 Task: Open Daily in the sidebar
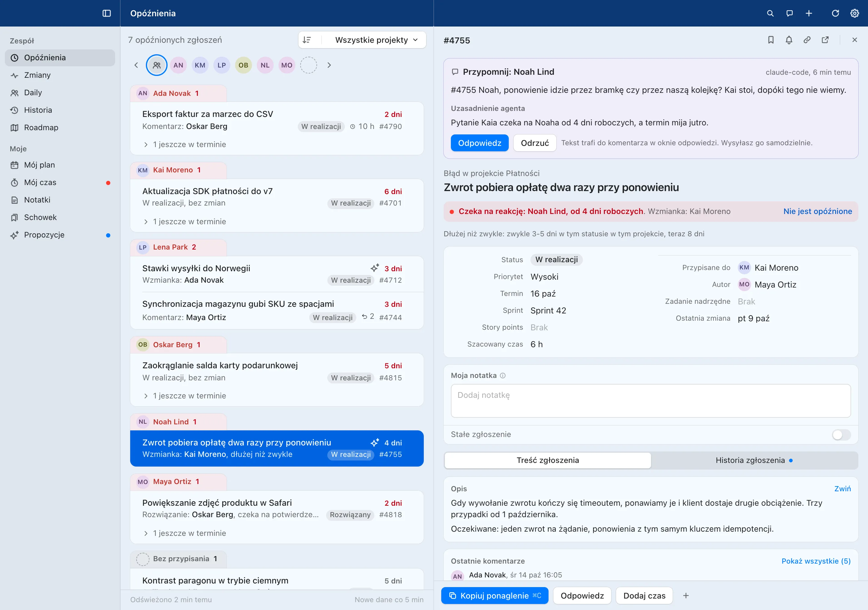60,93
